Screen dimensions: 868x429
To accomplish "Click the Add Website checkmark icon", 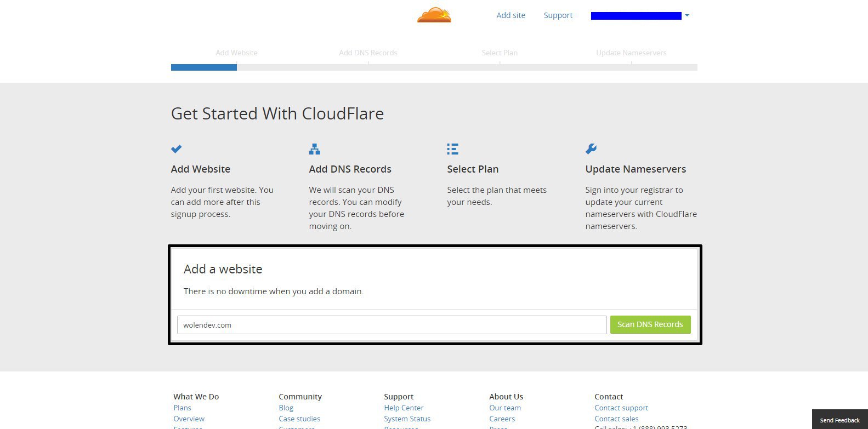I will (x=177, y=148).
